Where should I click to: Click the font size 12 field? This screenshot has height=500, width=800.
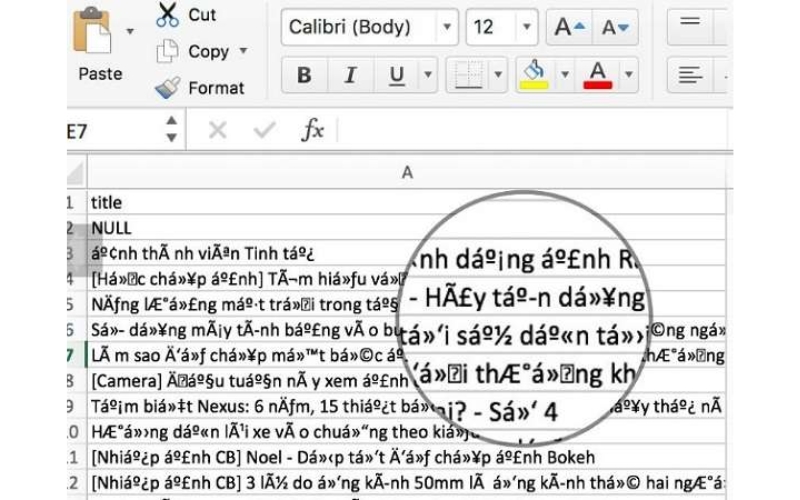point(491,27)
